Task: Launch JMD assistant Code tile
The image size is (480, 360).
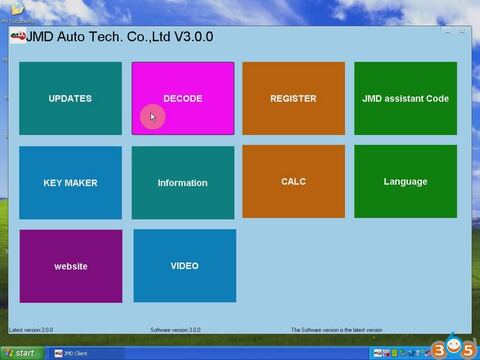Action: (405, 98)
